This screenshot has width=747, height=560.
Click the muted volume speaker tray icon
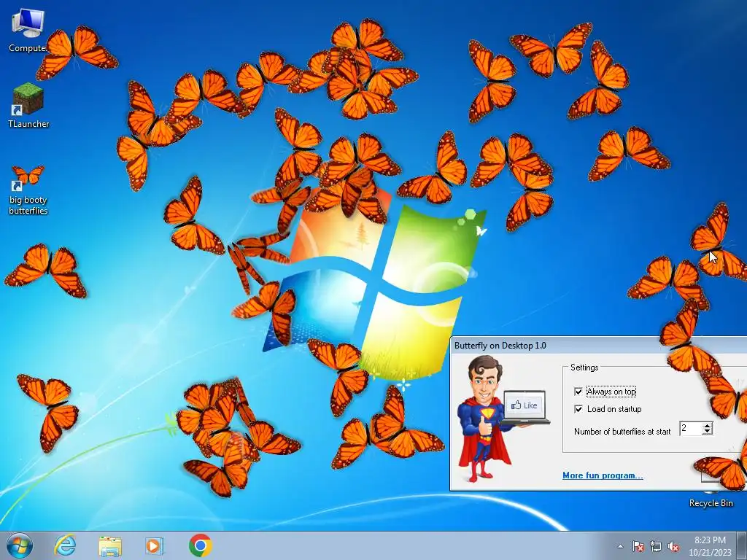coord(673,546)
